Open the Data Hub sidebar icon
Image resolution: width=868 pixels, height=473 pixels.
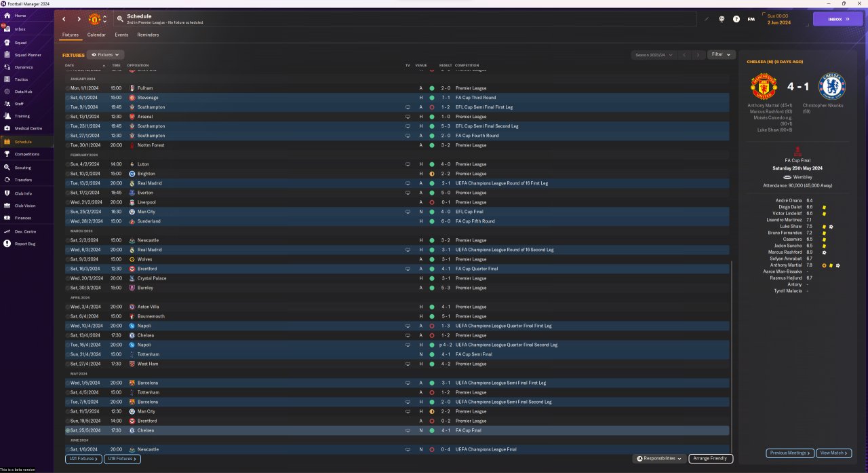(x=6, y=92)
